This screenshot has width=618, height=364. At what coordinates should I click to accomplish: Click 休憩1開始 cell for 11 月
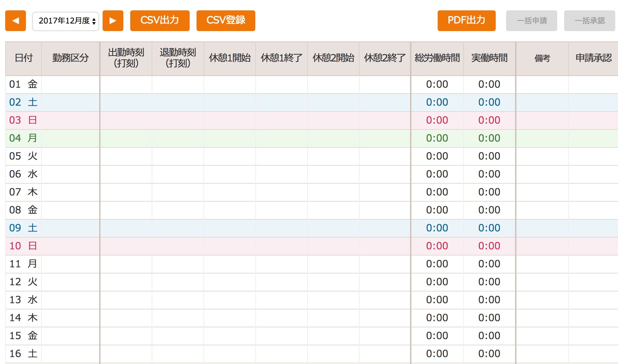click(230, 264)
